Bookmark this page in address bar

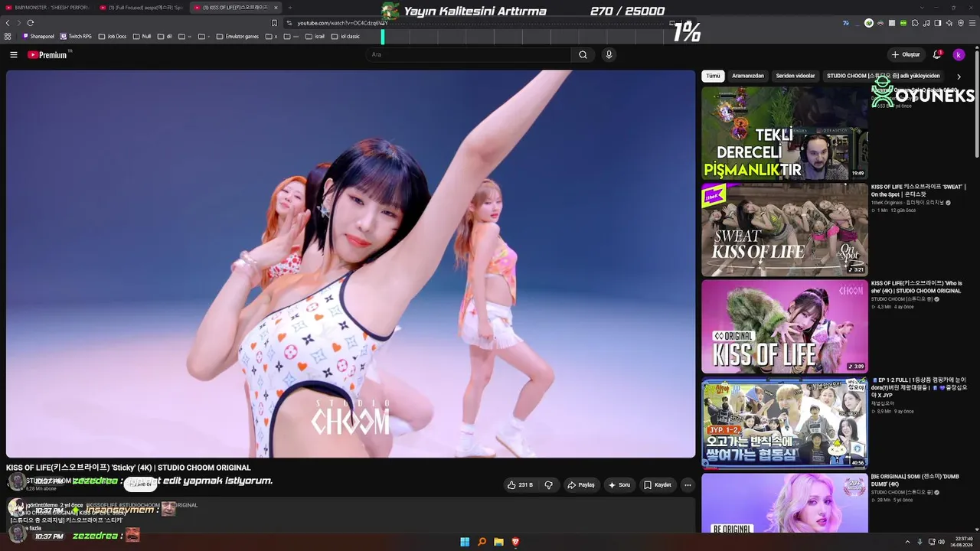tap(274, 23)
